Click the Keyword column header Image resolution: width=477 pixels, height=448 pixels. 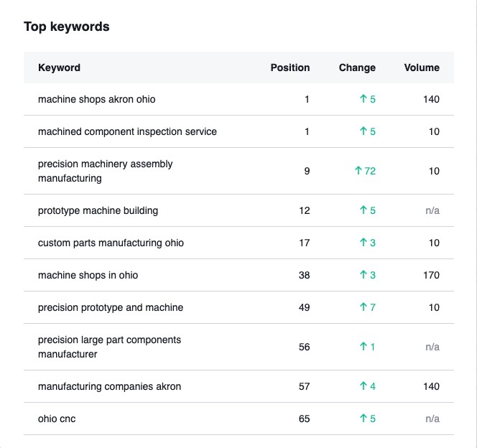click(x=59, y=67)
